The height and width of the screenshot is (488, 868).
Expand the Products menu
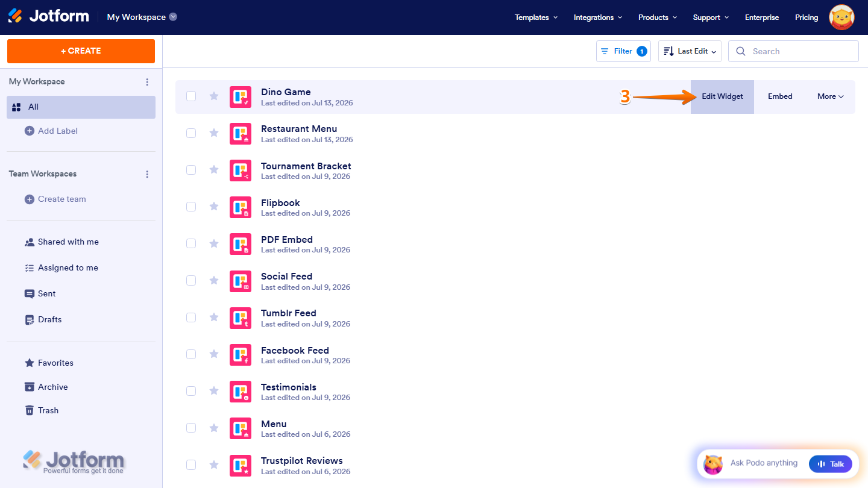658,17
